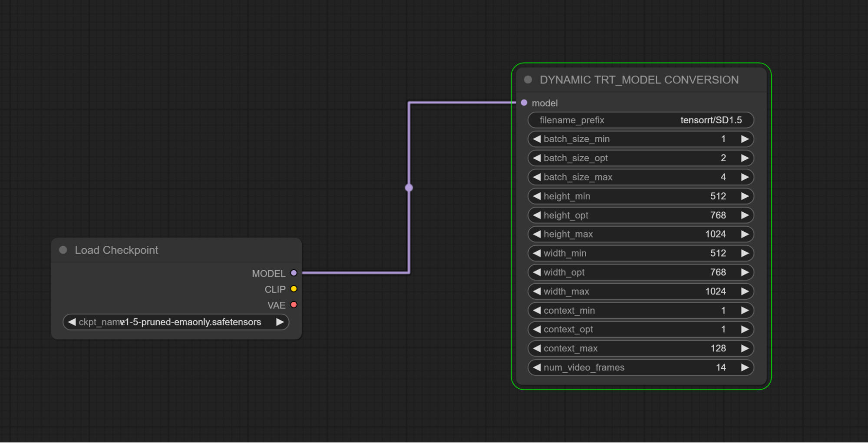Click the reroute dot on the purple link

[409, 188]
